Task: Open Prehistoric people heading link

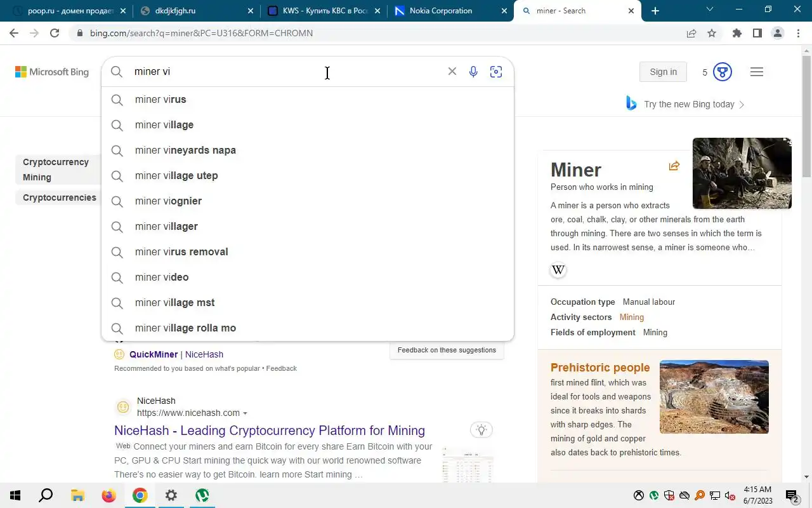Action: pyautogui.click(x=600, y=368)
